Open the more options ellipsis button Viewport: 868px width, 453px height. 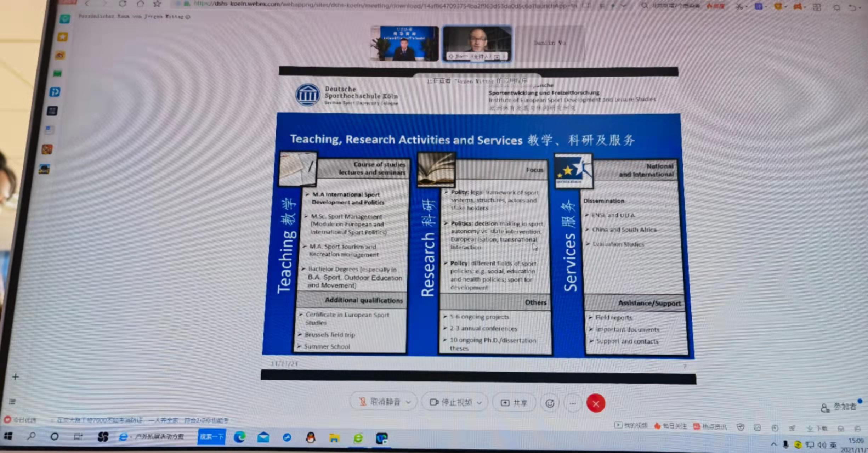[573, 403]
